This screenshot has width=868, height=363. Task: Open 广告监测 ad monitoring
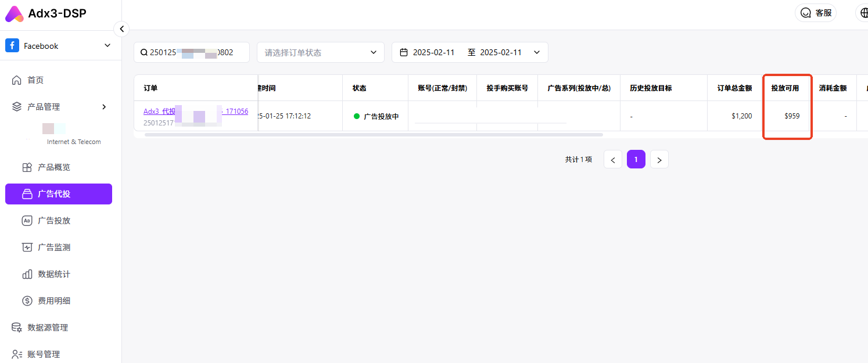tap(53, 247)
